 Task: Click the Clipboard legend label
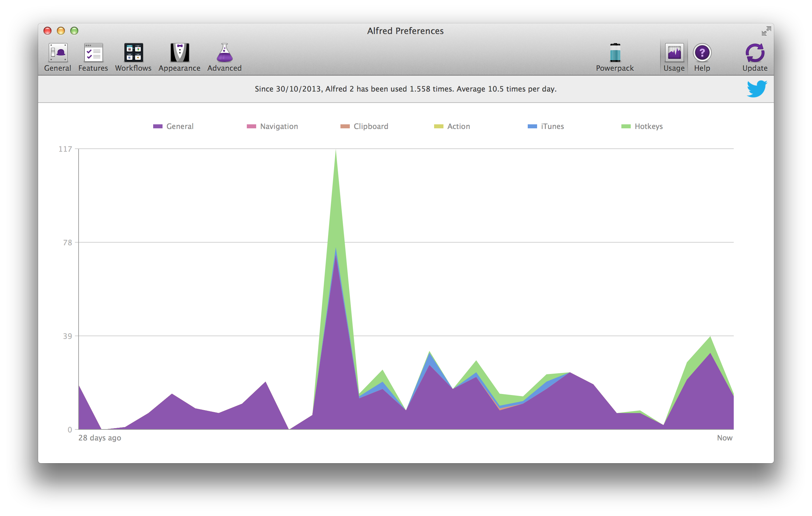tap(371, 126)
